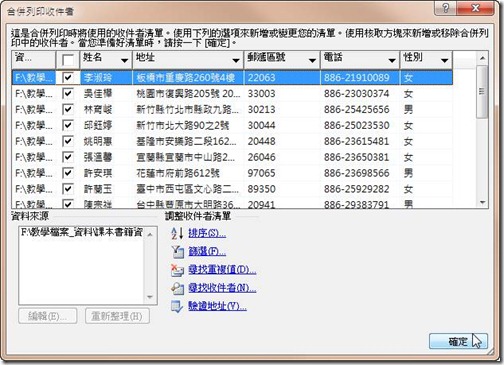Click the 編輯(E)... button
The width and height of the screenshot is (504, 365).
pyautogui.click(x=48, y=316)
